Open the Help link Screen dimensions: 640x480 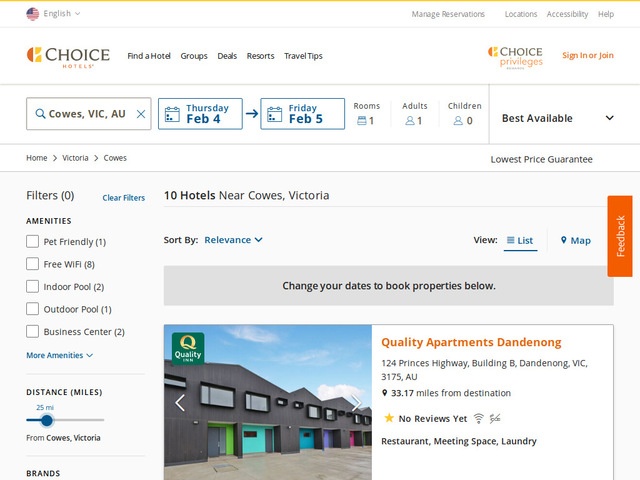[x=606, y=14]
